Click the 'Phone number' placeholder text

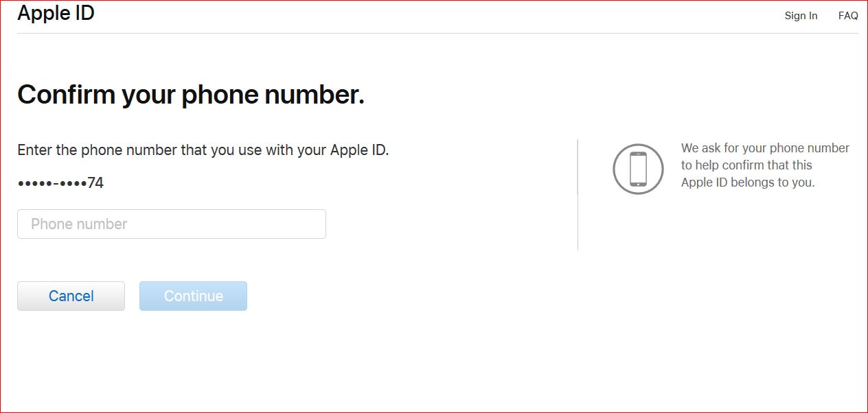point(79,224)
